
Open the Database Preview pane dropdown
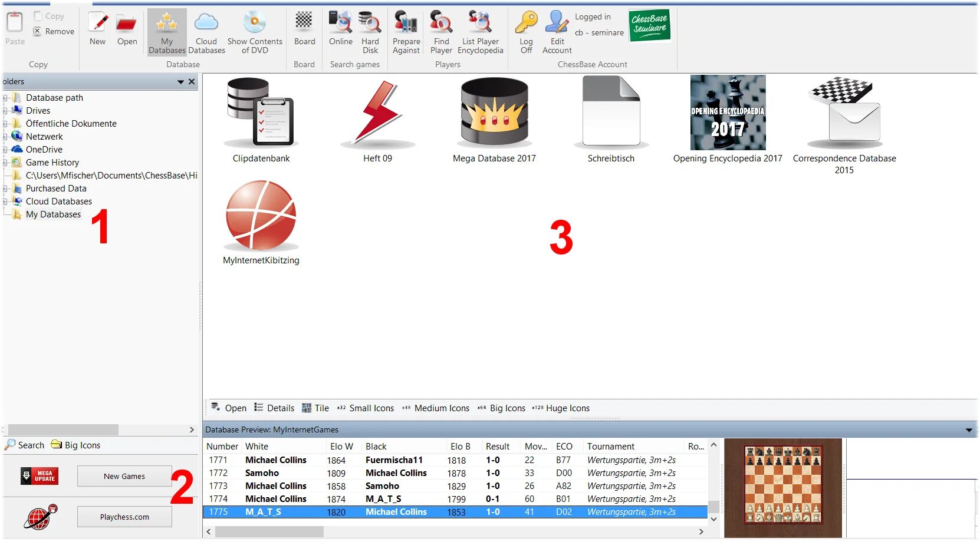click(x=969, y=430)
